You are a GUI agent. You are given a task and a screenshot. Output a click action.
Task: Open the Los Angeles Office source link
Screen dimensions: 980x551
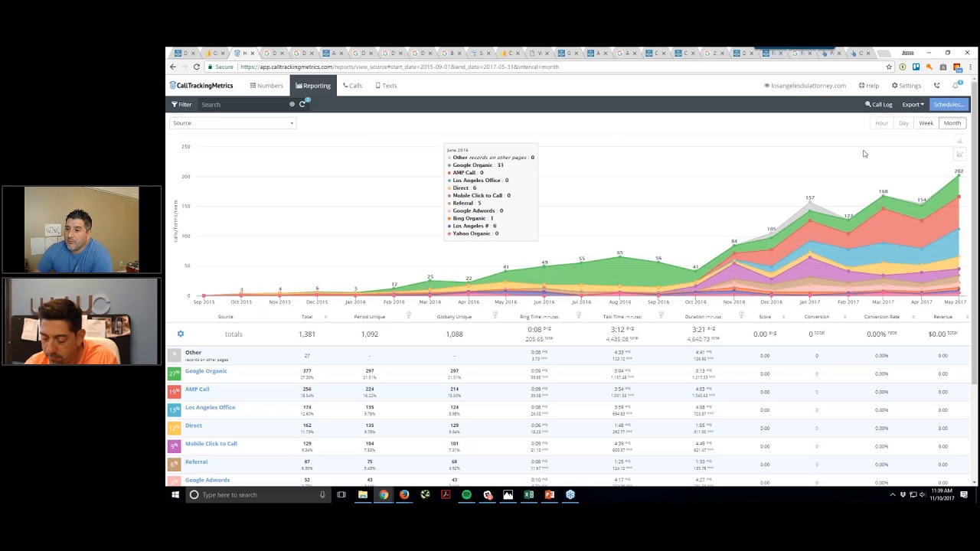pos(210,407)
